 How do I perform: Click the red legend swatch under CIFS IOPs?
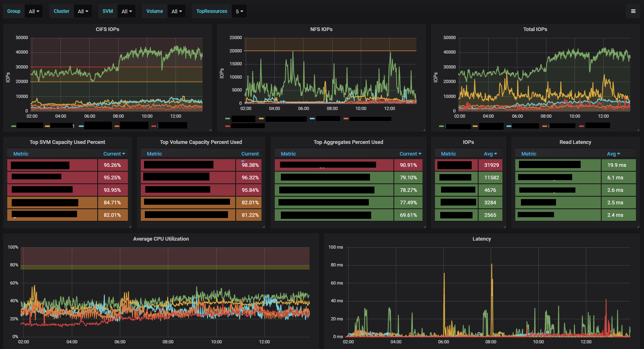click(154, 126)
